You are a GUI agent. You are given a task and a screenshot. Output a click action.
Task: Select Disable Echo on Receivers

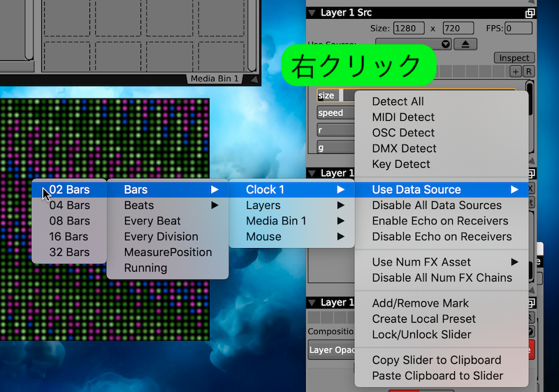click(x=442, y=237)
